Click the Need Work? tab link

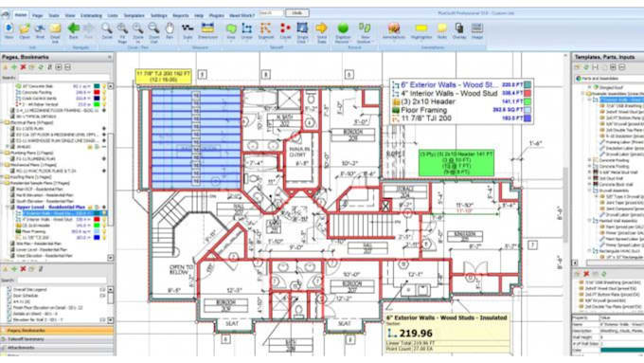(241, 15)
